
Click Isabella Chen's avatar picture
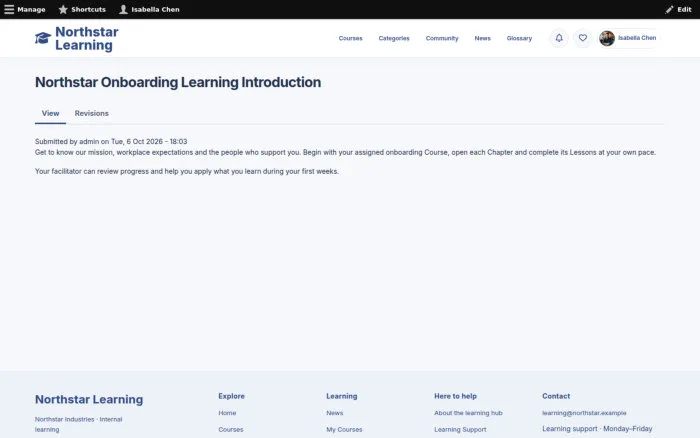pos(607,38)
